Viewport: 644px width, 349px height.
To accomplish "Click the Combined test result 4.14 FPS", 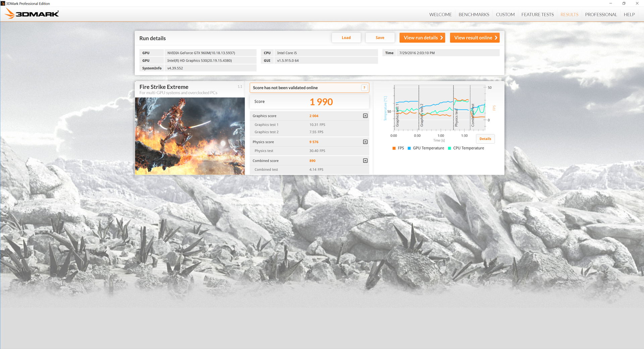I will tap(316, 169).
